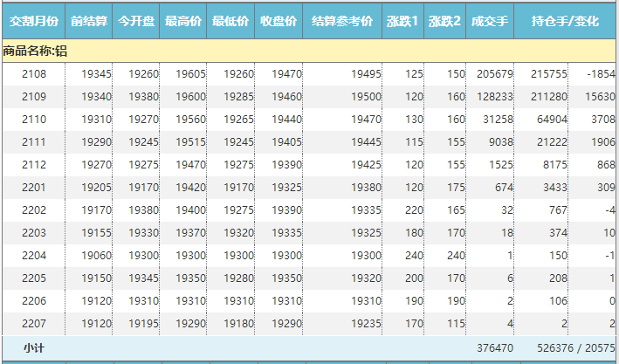Click the 成交手 column header
This screenshot has height=364, width=619.
point(490,21)
